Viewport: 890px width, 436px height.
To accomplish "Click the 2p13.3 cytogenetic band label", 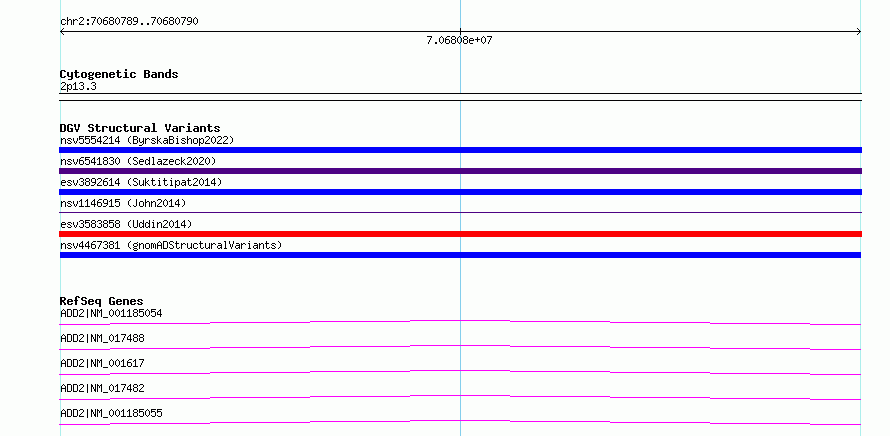I will (x=78, y=87).
